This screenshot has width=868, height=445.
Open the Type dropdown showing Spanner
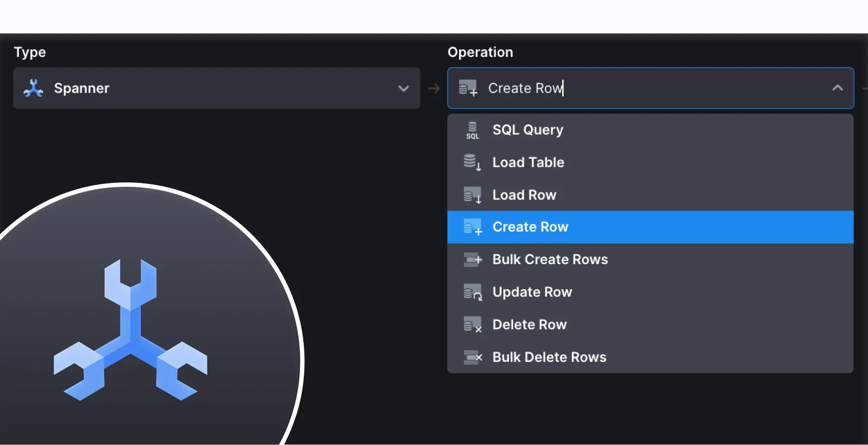[x=217, y=88]
